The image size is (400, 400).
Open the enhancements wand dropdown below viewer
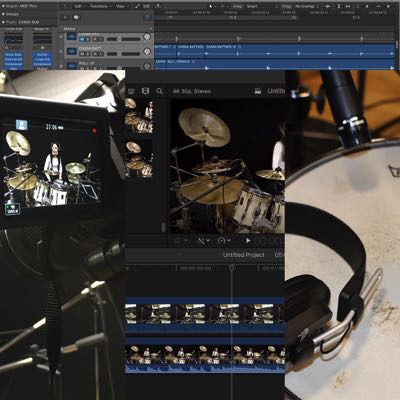(203, 241)
